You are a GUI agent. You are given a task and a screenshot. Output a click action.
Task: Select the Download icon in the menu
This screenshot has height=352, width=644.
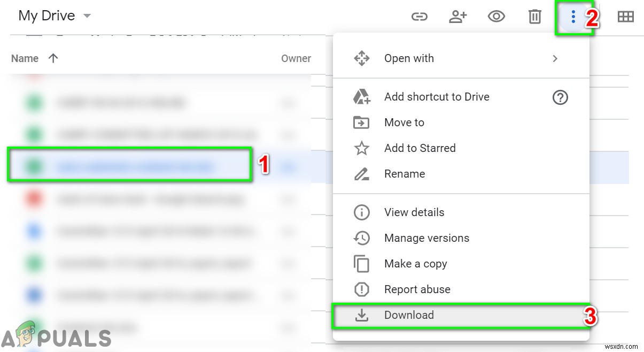tap(409, 315)
